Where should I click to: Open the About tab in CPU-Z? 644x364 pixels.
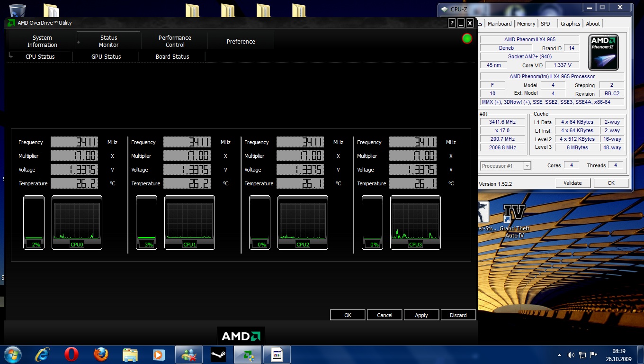tap(593, 24)
